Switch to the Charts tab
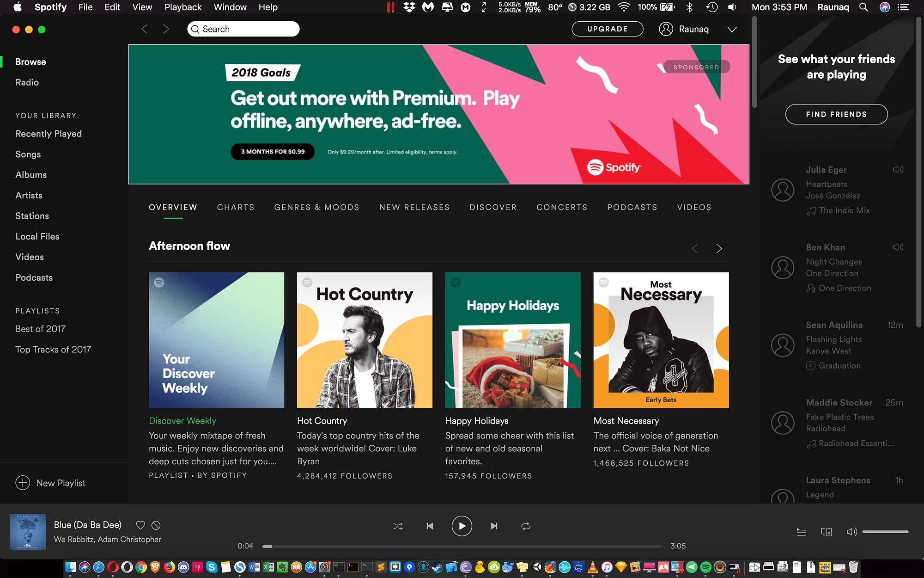This screenshot has height=578, width=924. (x=236, y=207)
